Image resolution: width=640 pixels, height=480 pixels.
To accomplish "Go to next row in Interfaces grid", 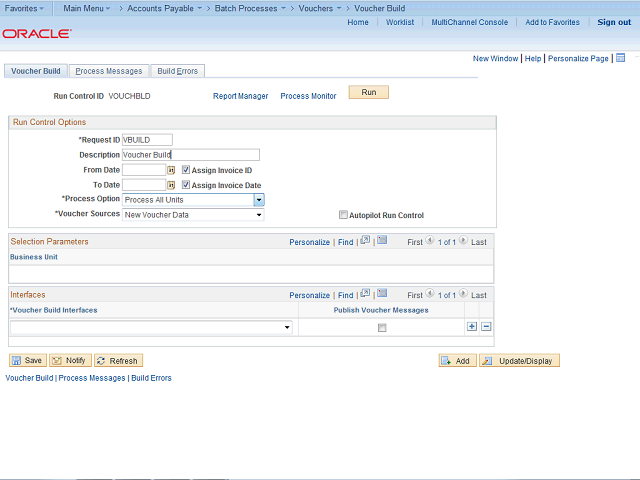I will click(x=463, y=293).
